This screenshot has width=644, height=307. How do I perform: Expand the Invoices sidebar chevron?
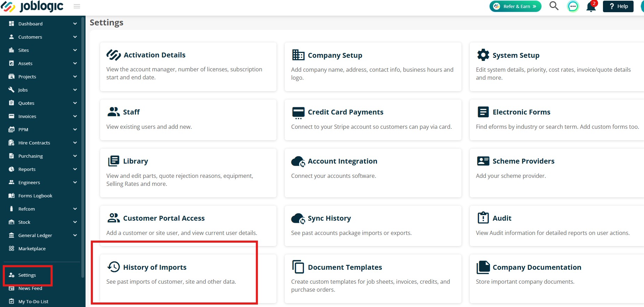pos(75,116)
